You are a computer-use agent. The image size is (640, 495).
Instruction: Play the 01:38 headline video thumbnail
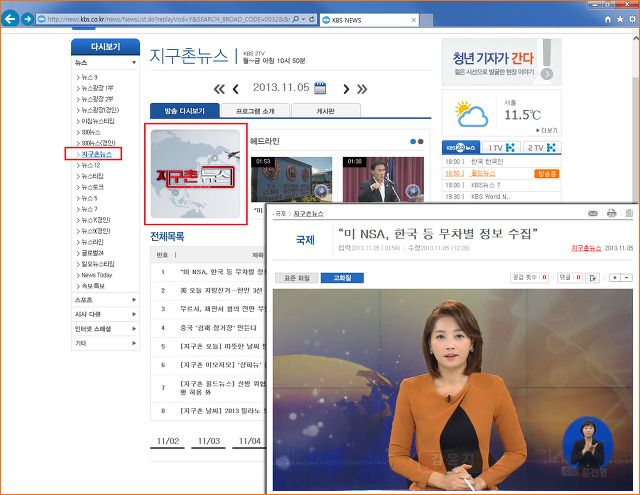tap(383, 180)
